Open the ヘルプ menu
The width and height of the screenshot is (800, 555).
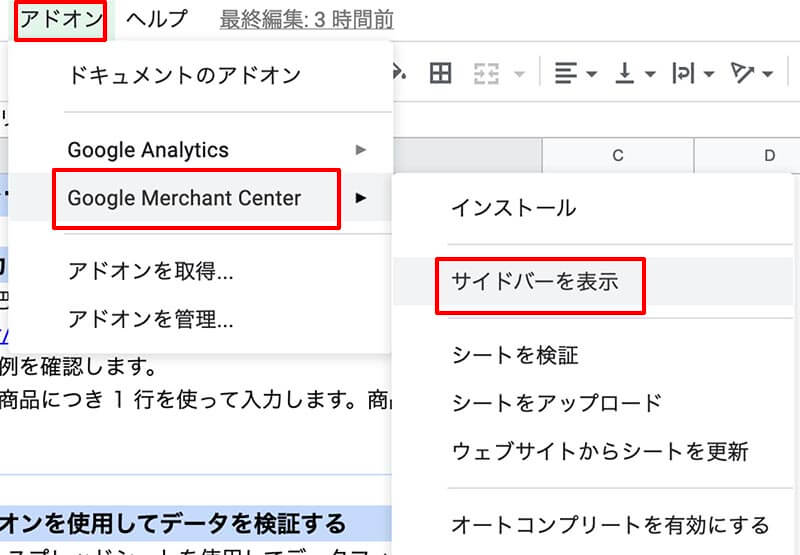(157, 20)
